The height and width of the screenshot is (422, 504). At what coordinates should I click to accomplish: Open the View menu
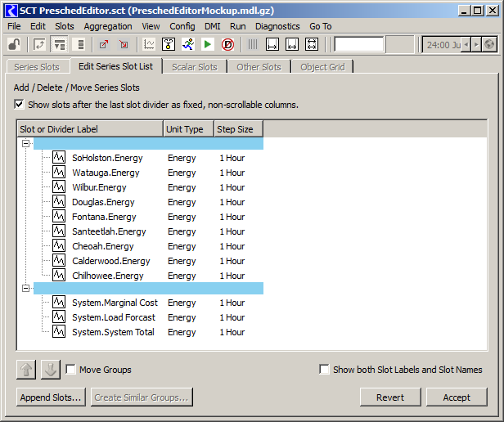tap(151, 26)
